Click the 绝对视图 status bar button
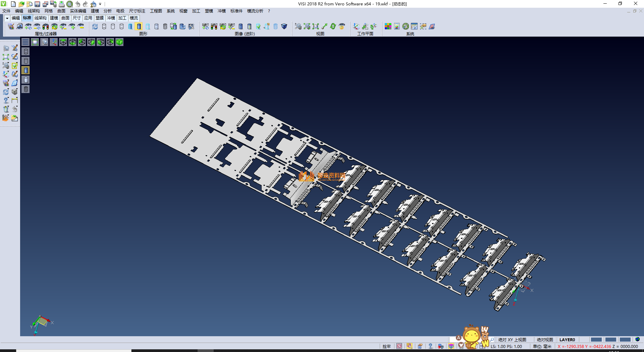 click(x=545, y=340)
